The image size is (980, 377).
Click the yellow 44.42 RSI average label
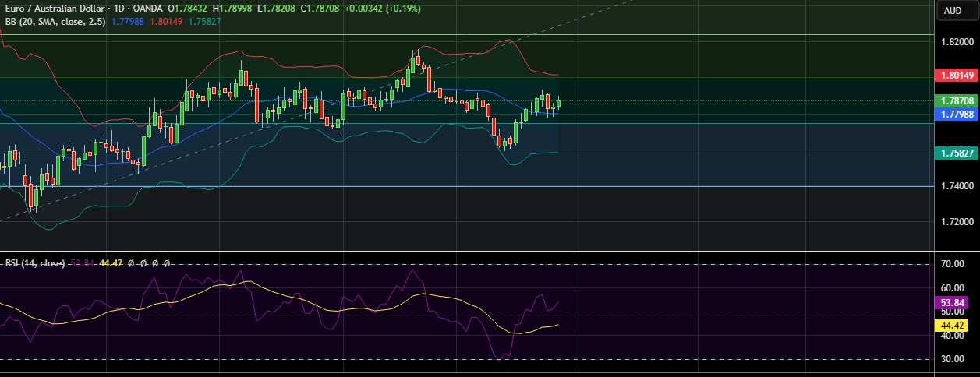(954, 324)
